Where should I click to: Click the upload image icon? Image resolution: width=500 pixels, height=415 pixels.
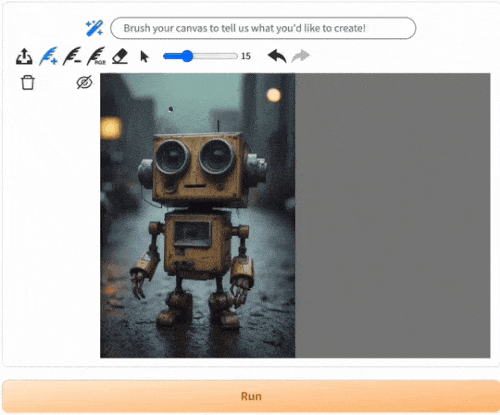tap(24, 56)
